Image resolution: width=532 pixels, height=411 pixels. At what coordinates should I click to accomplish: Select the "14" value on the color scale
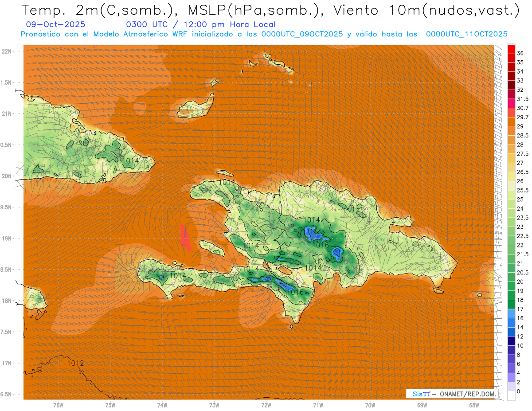520,327
